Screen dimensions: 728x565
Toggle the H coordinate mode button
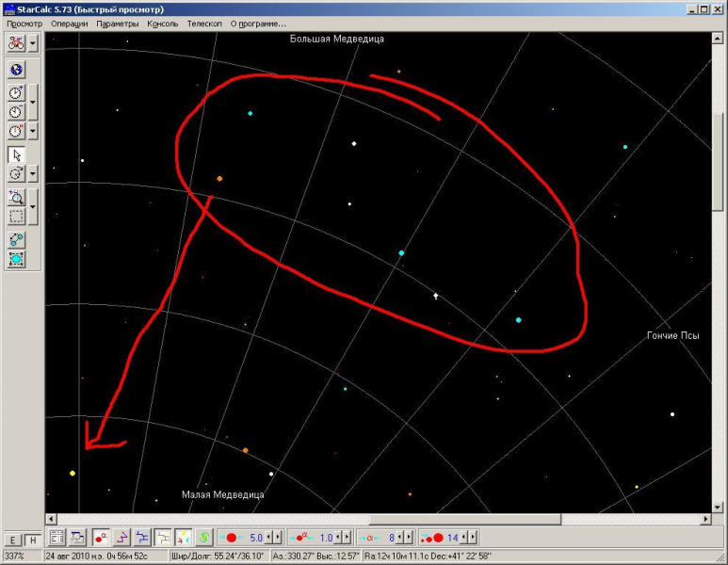pos(32,540)
